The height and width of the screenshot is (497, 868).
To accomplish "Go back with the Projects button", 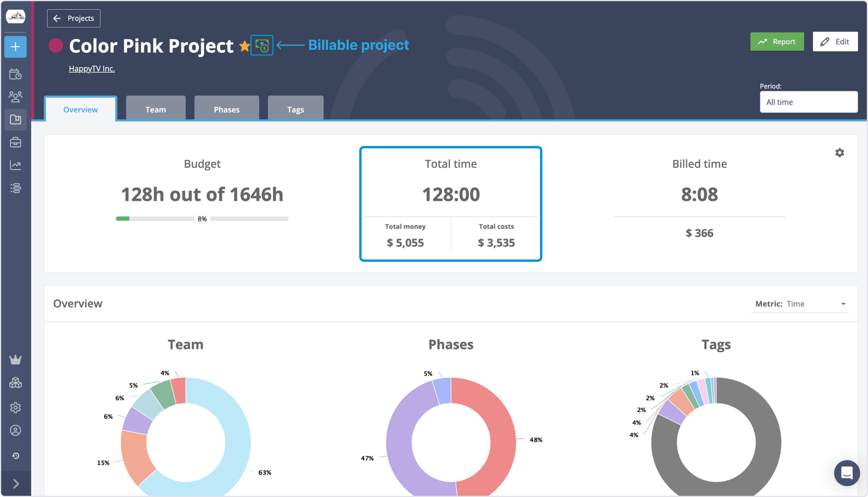I will (x=74, y=18).
